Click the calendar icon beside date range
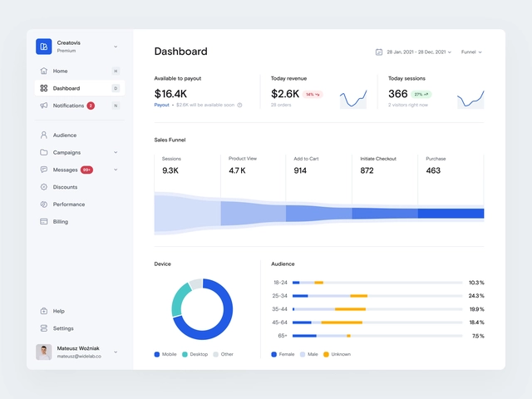 379,52
